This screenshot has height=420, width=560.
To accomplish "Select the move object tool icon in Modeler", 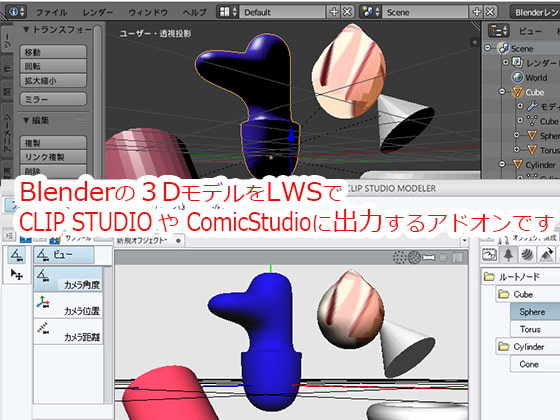I will (17, 274).
